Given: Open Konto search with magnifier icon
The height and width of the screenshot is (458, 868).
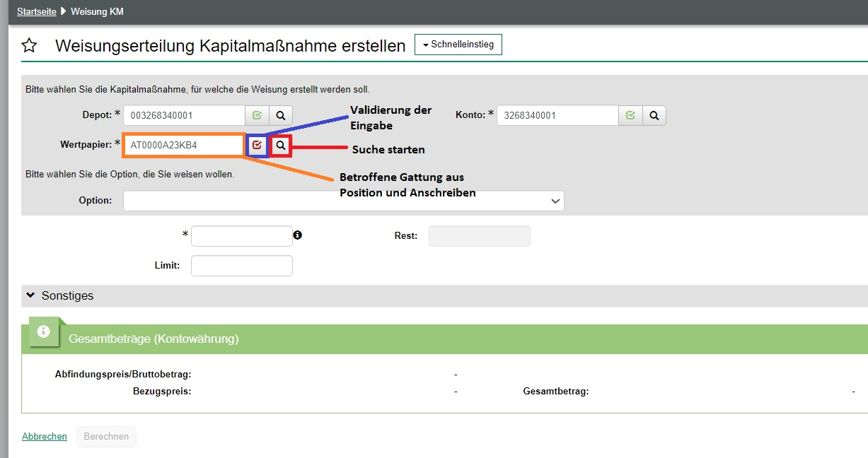Looking at the screenshot, I should tap(654, 115).
